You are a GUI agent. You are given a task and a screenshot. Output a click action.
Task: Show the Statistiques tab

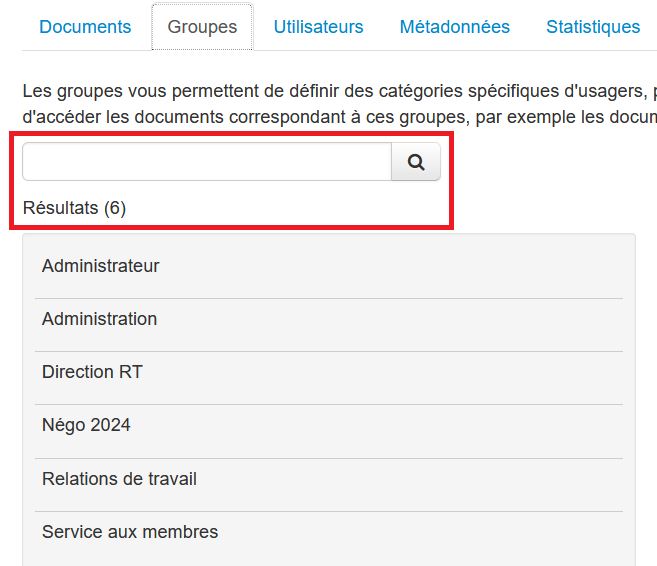(x=593, y=27)
